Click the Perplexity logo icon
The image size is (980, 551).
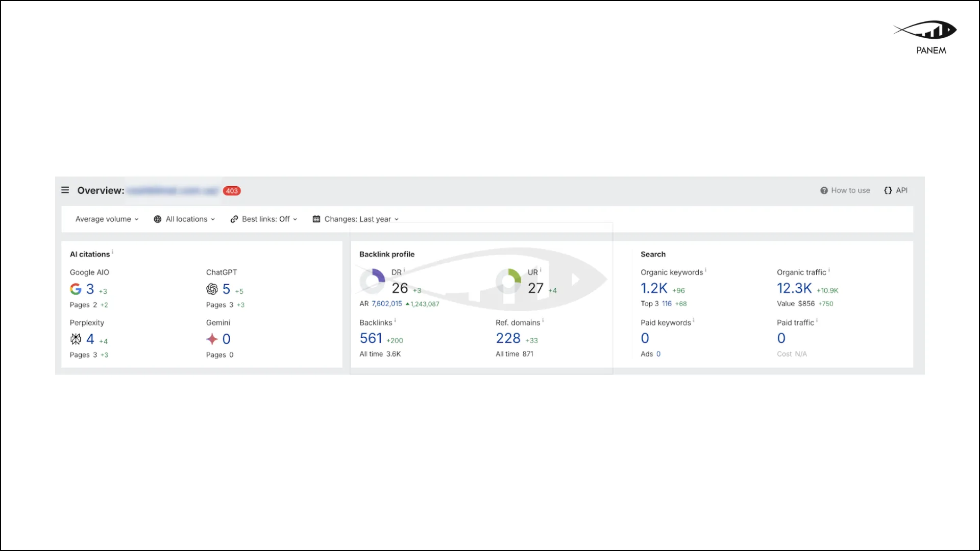tap(76, 339)
